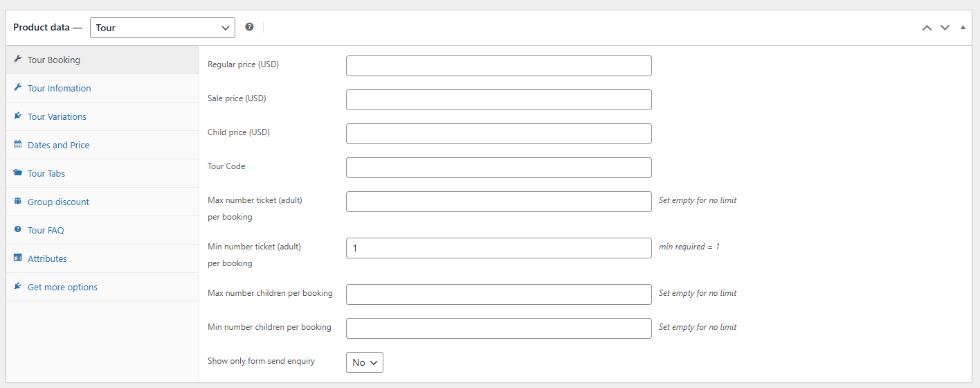
Task: Click the help question mark icon
Action: pos(249,27)
